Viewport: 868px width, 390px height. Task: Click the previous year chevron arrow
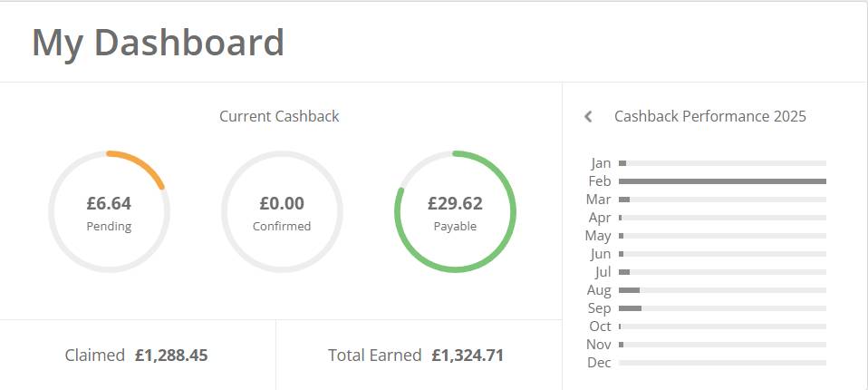click(588, 116)
